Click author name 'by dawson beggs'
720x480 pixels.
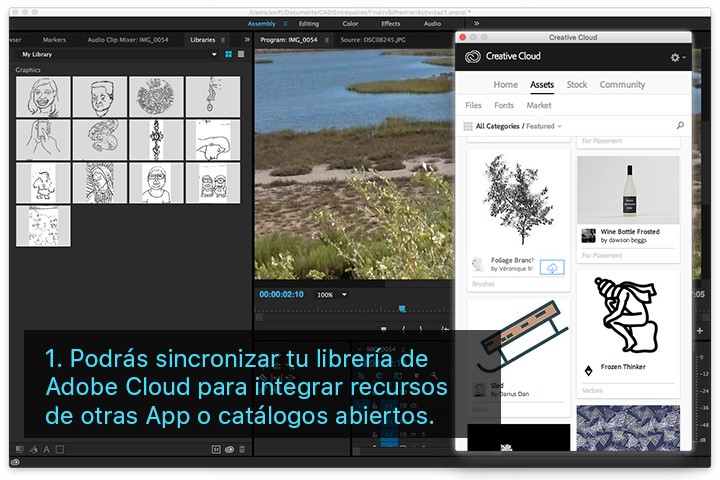pos(623,240)
